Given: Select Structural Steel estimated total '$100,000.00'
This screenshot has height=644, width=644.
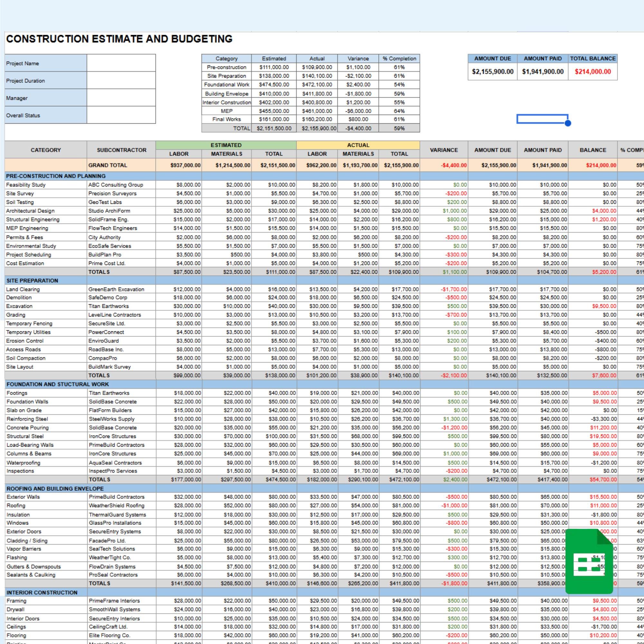Looking at the screenshot, I should click(x=274, y=436).
